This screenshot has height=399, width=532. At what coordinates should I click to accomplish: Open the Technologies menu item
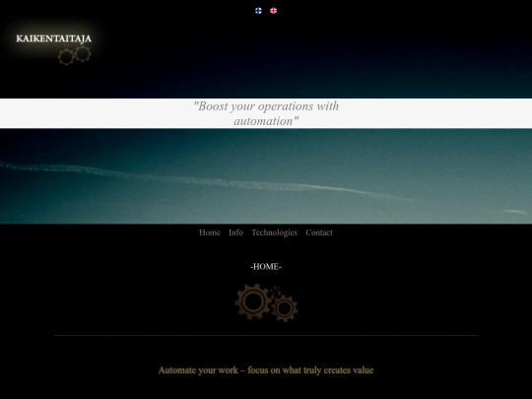[x=275, y=233]
